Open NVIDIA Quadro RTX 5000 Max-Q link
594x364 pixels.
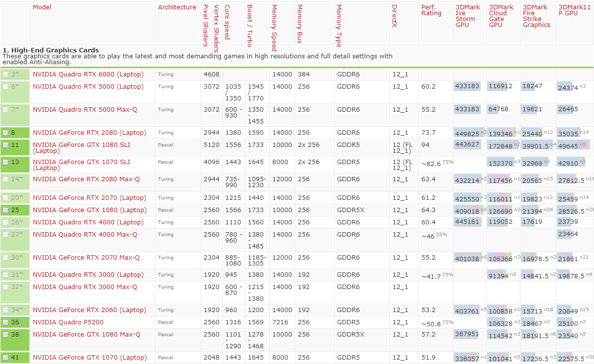85,110
